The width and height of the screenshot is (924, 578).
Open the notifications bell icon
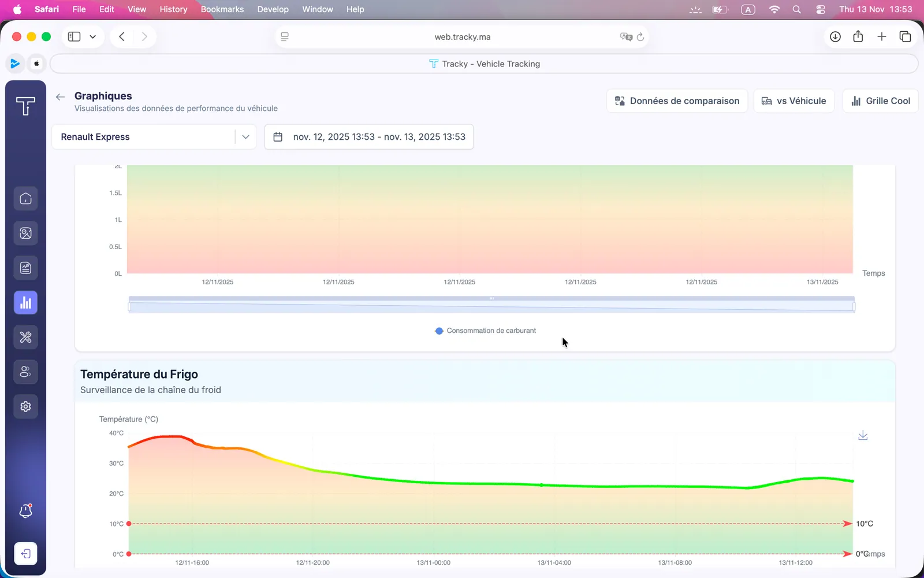tap(25, 510)
